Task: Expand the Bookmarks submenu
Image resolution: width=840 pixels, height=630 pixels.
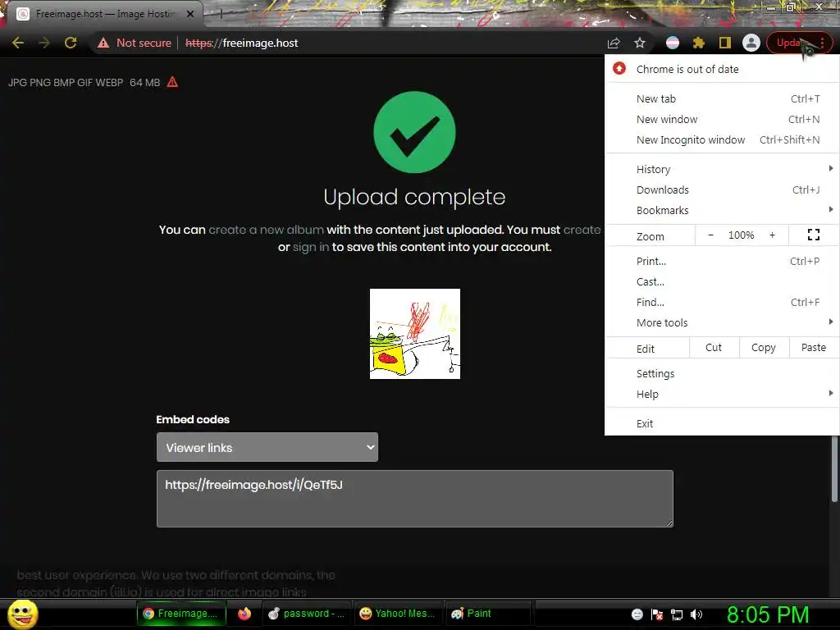Action: click(x=722, y=210)
